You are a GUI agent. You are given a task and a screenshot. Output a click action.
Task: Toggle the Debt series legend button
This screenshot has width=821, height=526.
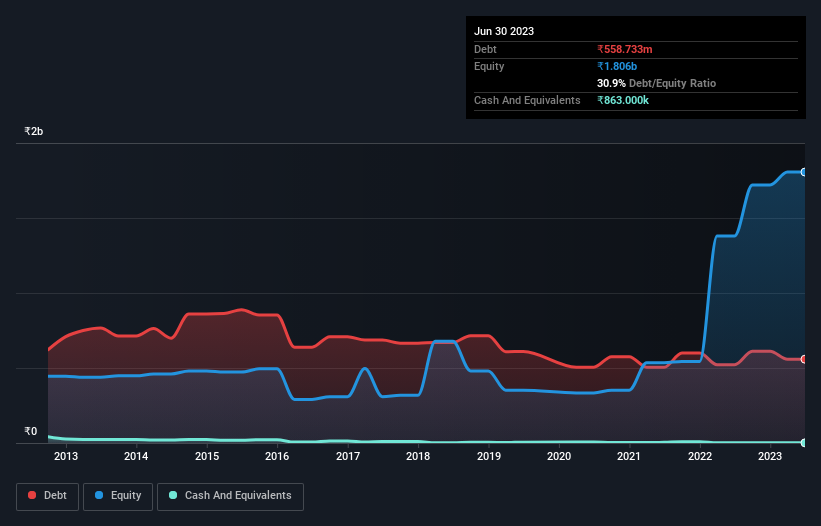coord(48,496)
